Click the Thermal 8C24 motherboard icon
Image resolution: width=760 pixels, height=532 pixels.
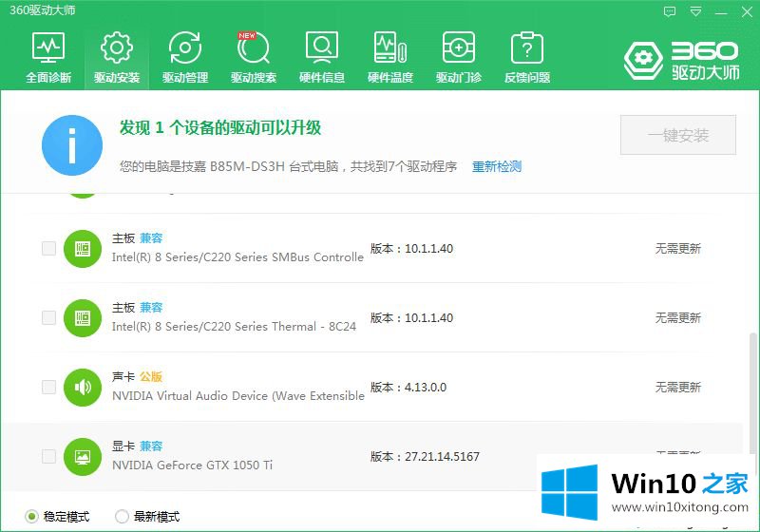coord(83,318)
